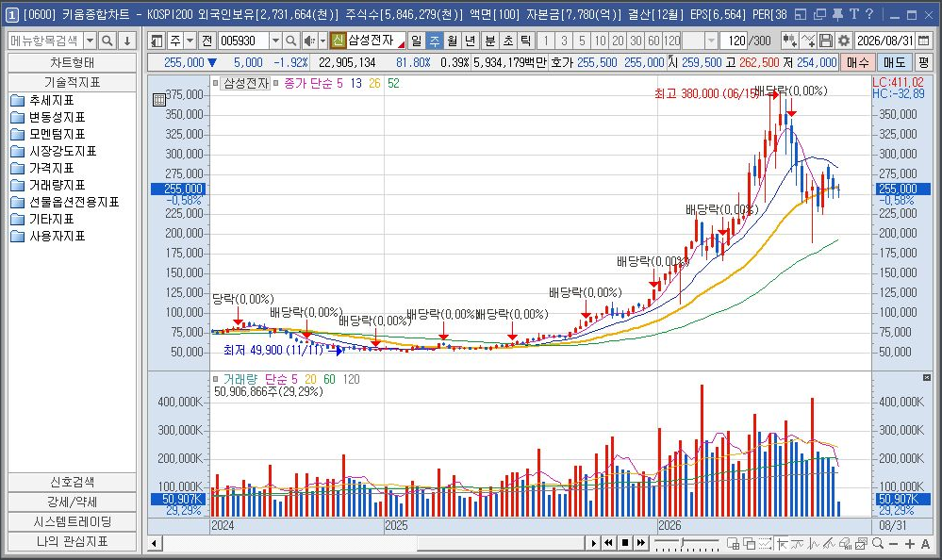
Task: Click the line-tool icon left of save icon
Action: 808,41
